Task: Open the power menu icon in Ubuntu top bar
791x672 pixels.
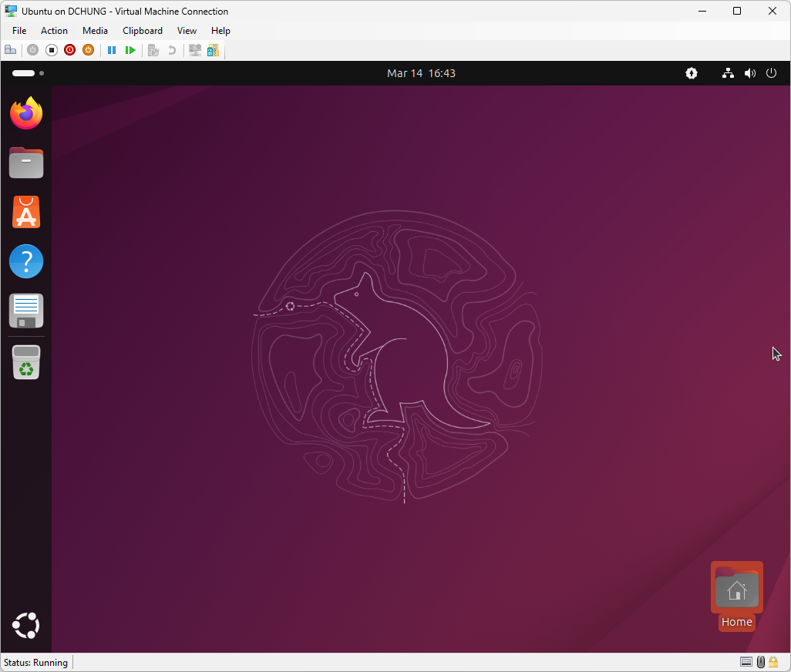Action: click(x=771, y=73)
